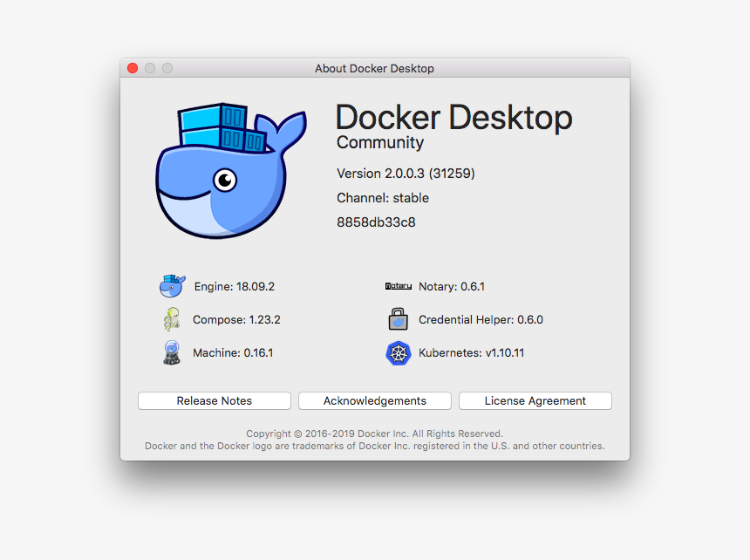Click the "Channel: stable" text
Viewport: 750px width, 560px height.
(383, 198)
